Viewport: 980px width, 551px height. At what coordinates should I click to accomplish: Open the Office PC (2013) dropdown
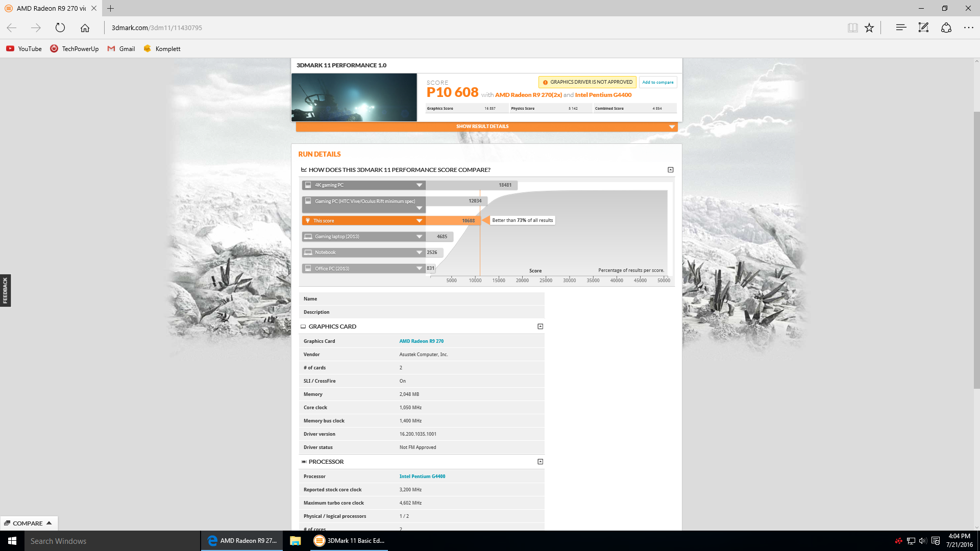click(363, 268)
